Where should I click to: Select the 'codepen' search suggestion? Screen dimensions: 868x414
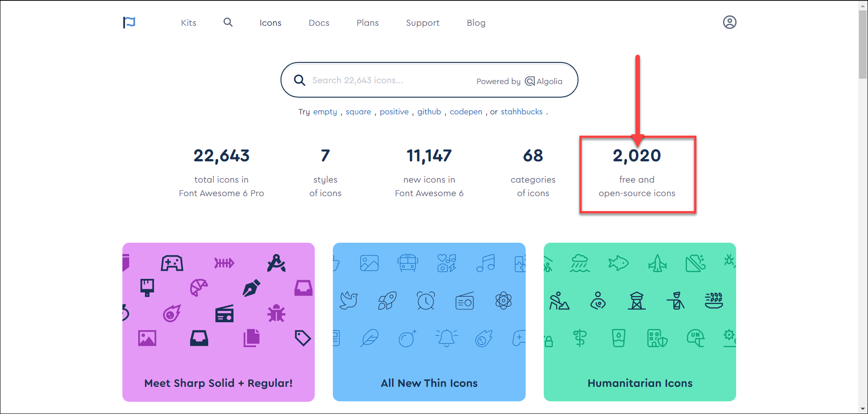click(466, 112)
